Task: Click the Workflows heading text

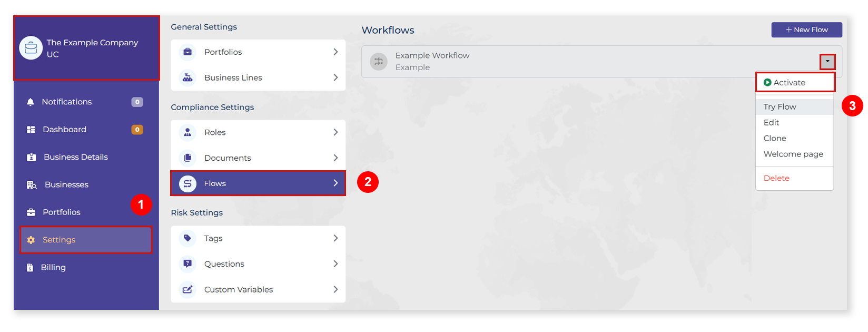Action: click(x=388, y=31)
